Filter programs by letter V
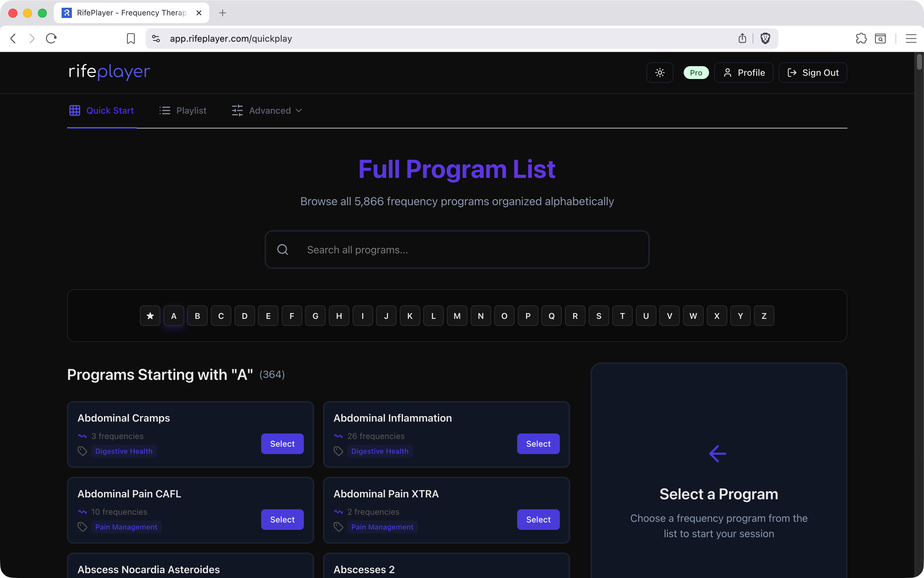Viewport: 924px width, 578px height. (x=669, y=316)
